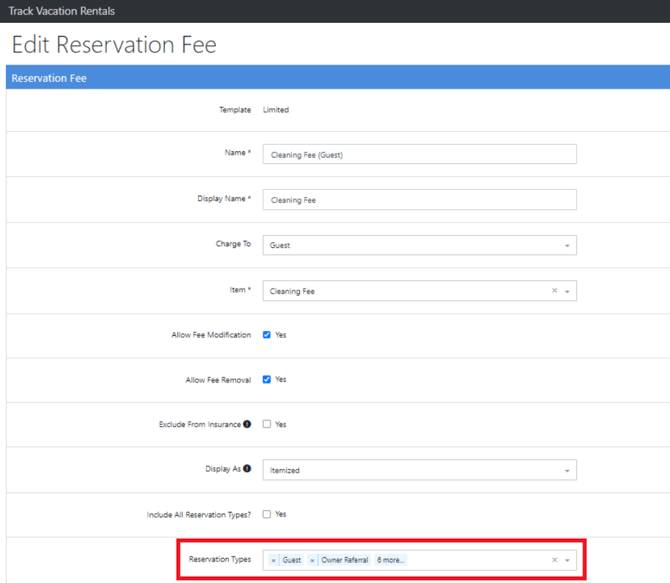Open the Display As dropdown

[419, 470]
